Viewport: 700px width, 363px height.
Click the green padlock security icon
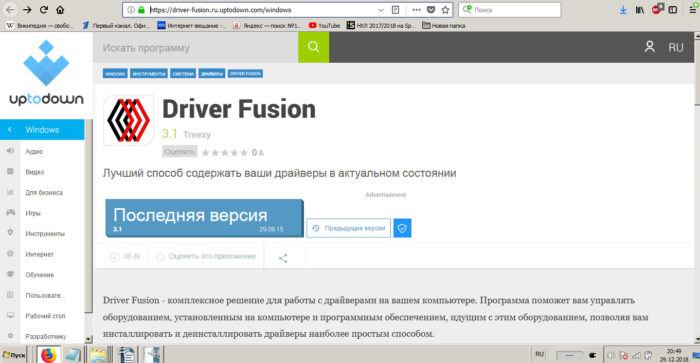click(141, 9)
